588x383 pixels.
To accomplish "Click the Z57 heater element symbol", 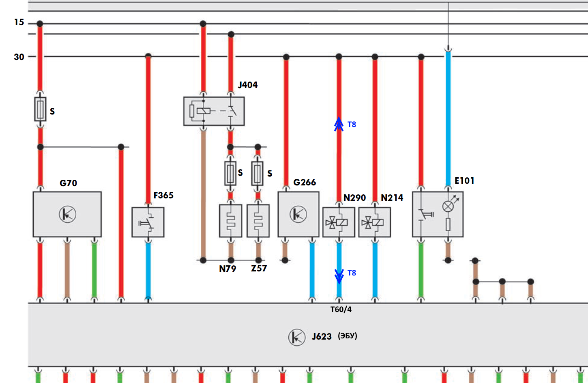I will [258, 221].
